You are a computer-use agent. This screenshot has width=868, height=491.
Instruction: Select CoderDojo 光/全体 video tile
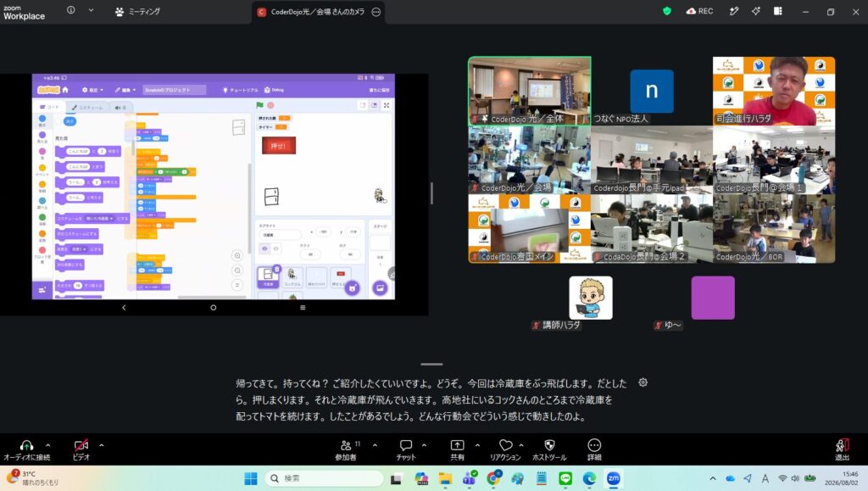pos(530,91)
